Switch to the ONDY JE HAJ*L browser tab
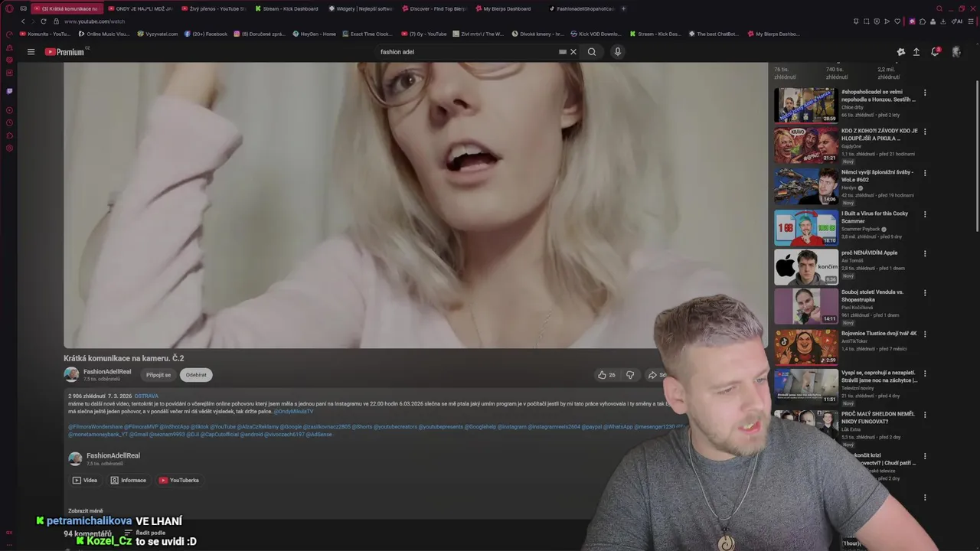 coord(139,8)
